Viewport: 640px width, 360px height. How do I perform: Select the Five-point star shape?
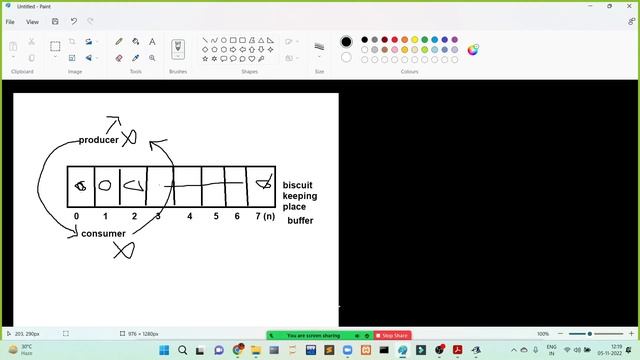coord(205,59)
